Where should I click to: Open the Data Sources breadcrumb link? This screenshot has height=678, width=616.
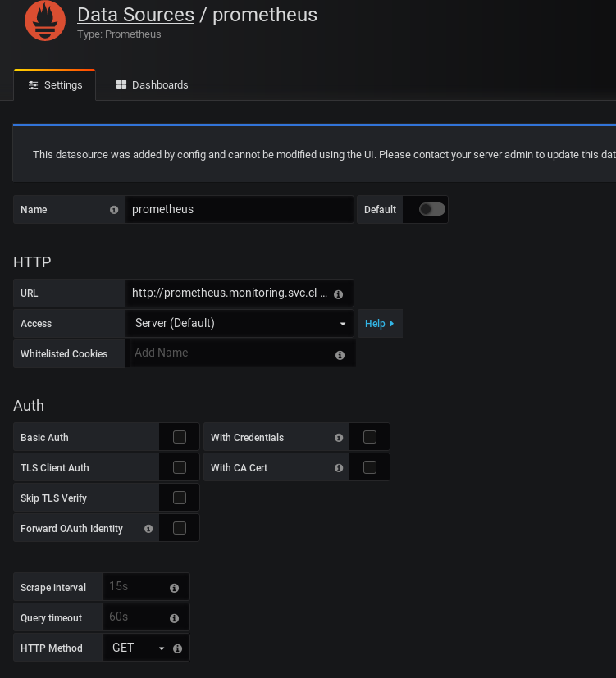(x=136, y=15)
